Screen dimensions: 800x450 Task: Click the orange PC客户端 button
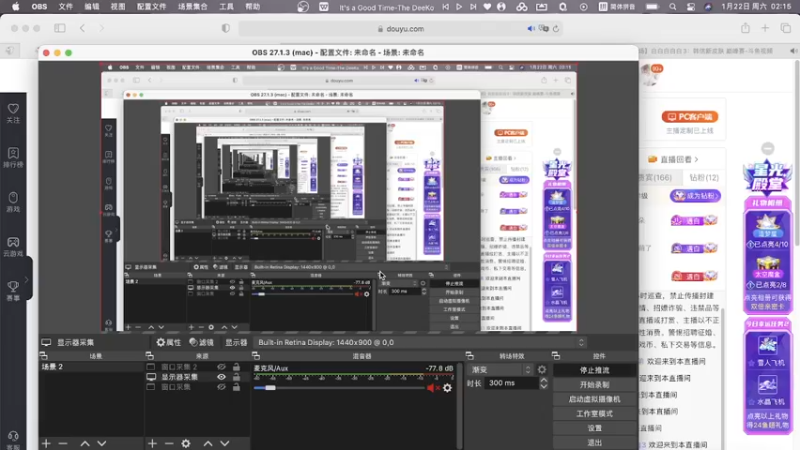click(690, 117)
